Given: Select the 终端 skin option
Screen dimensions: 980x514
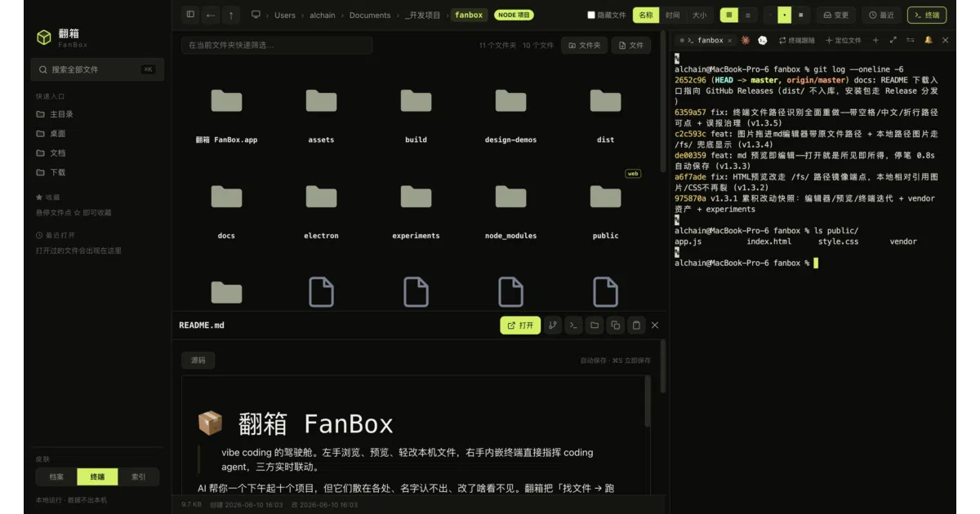Looking at the screenshot, I should click(97, 476).
